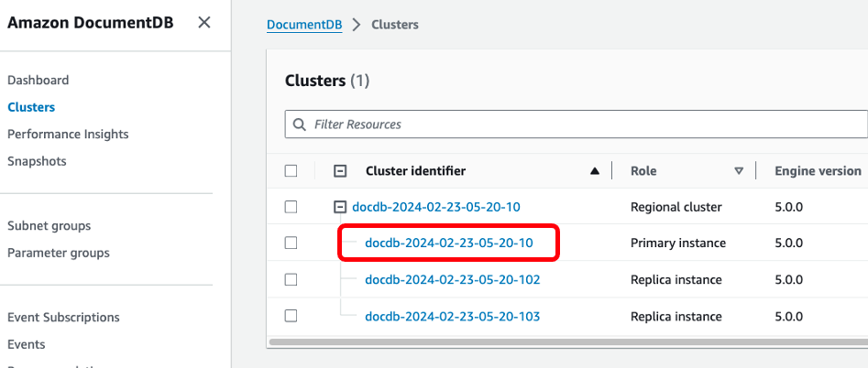Click engine version 5.0.0 in Regional cluster row
Screen dimensions: 868x368
pos(788,207)
